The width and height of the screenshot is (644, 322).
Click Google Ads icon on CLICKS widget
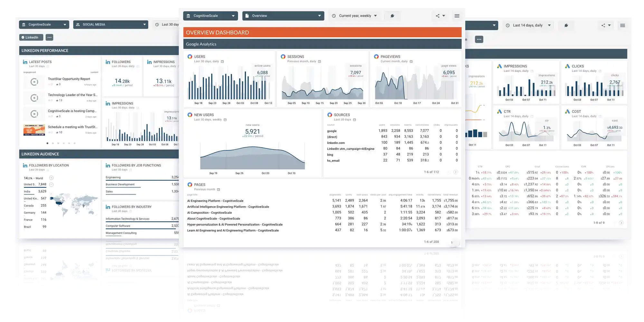click(x=567, y=66)
